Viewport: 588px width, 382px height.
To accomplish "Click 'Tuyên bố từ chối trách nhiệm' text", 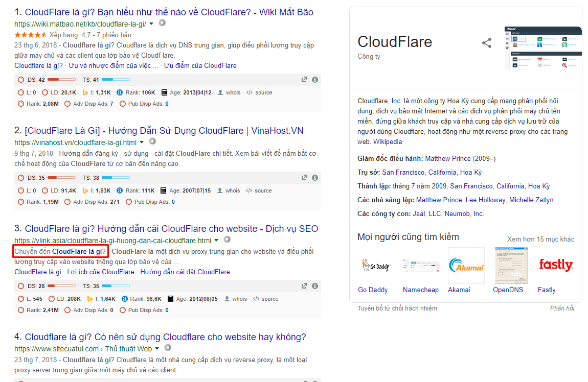I will point(397,308).
